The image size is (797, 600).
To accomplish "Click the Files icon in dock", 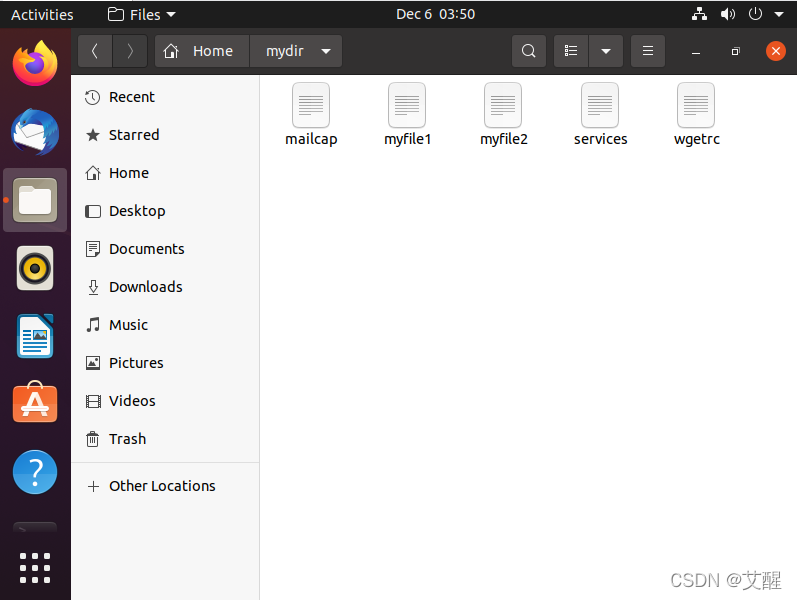I will [35, 200].
